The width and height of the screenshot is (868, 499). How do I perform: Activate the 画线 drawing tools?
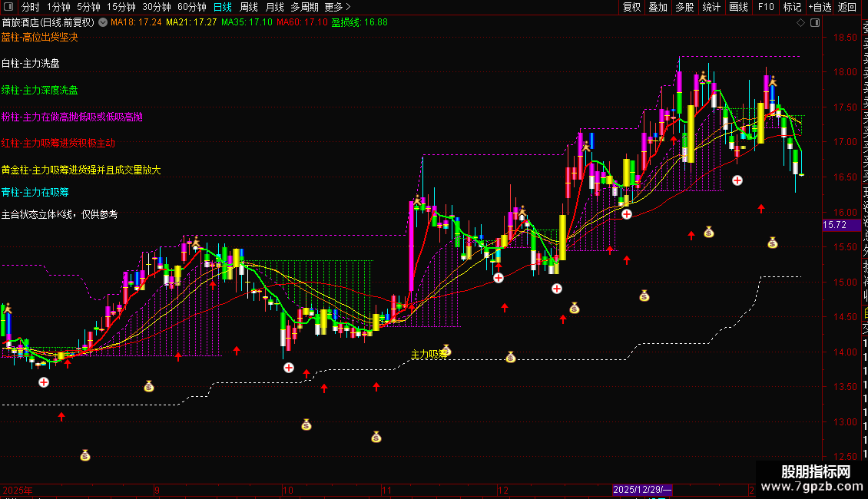click(738, 7)
